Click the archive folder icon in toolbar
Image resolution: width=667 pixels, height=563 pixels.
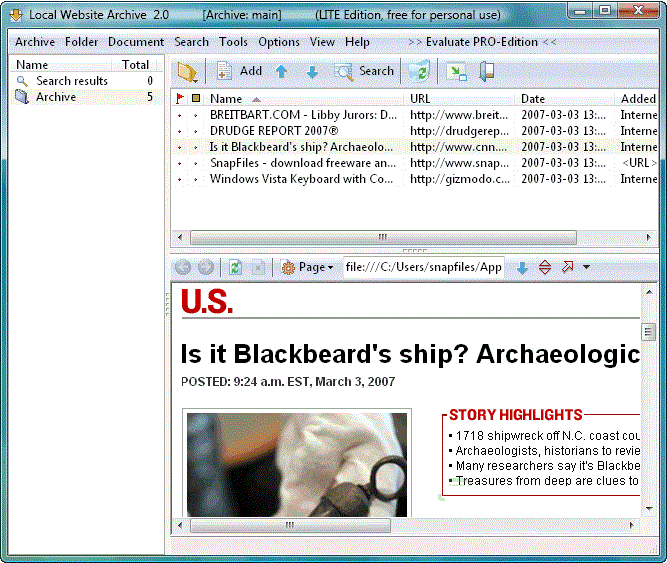click(x=186, y=71)
